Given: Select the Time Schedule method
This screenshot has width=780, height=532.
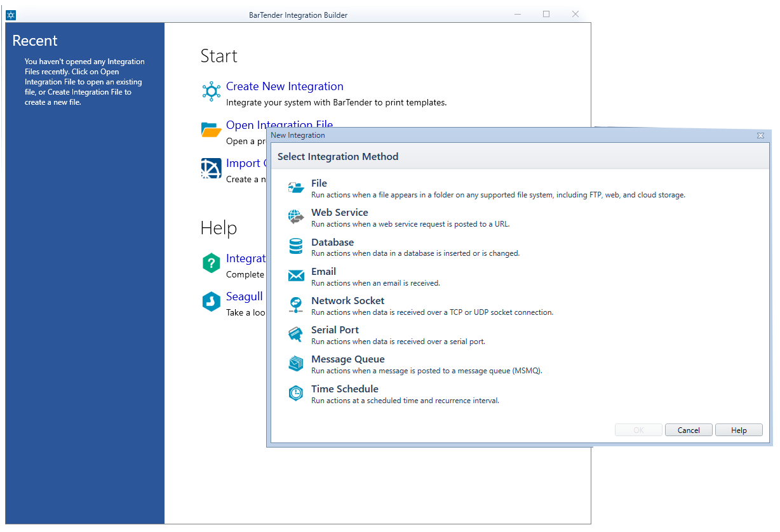Looking at the screenshot, I should pos(344,389).
